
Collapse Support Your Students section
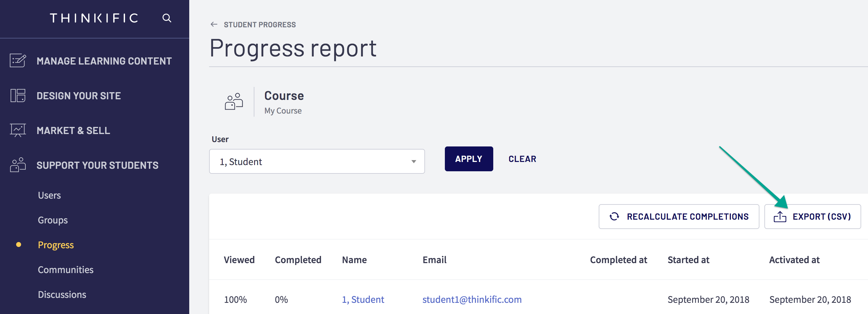[97, 165]
